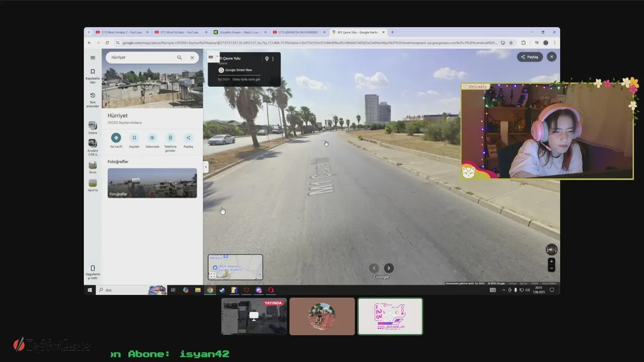Open three-dot menu in Street View card
The height and width of the screenshot is (362, 644).
(273, 59)
